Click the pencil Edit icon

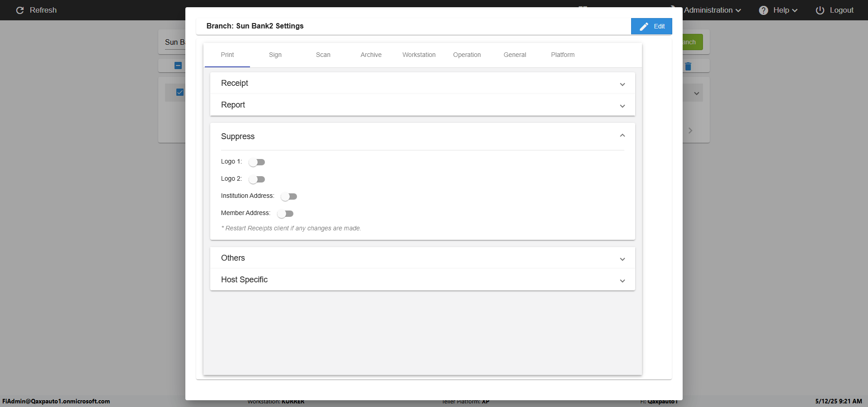(644, 27)
